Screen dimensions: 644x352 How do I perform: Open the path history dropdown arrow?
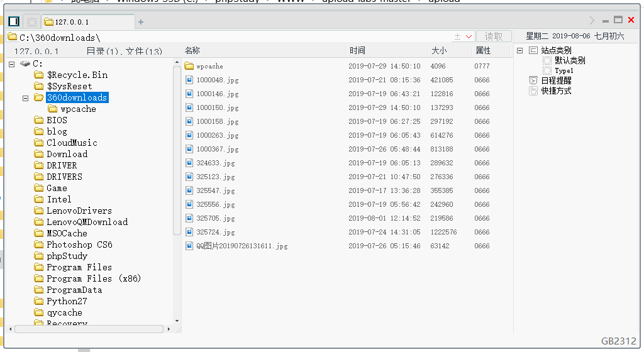[x=469, y=37]
